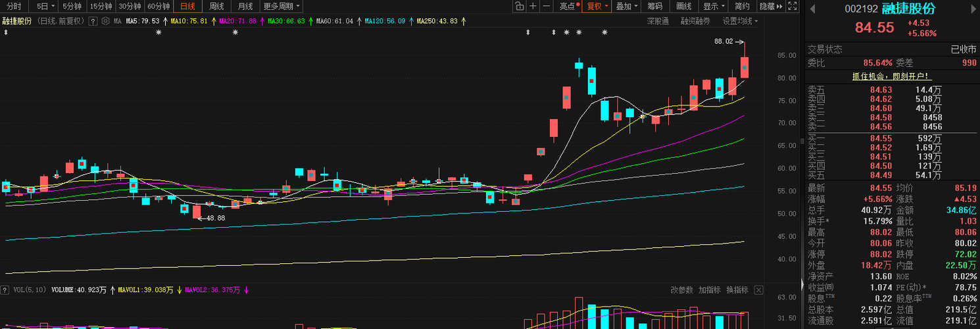Viewport: 980px width, 329px height.
Task: Toggle the 筹码 chip distribution panel
Action: [654, 7]
